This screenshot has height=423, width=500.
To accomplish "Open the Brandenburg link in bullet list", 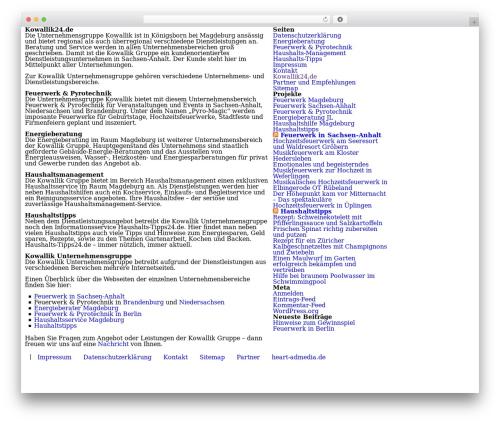I will [x=143, y=302].
